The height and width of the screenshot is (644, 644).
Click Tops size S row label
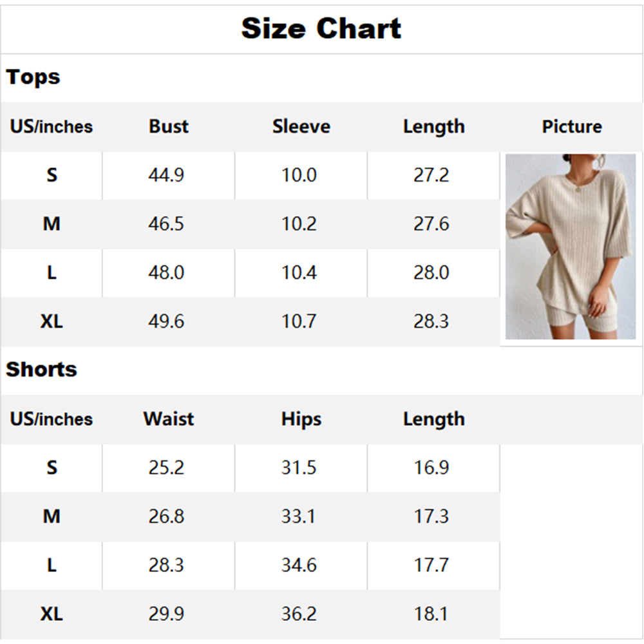click(52, 175)
